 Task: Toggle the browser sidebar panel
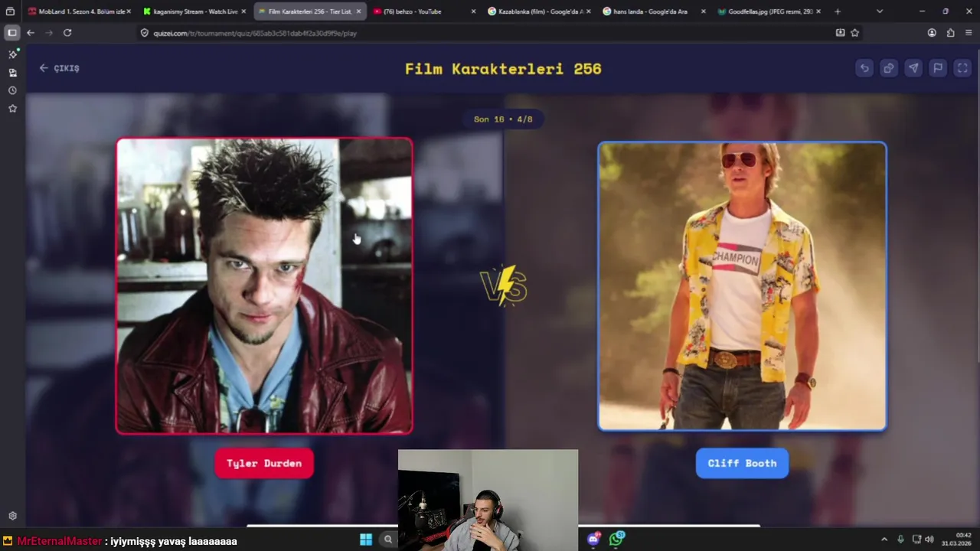click(x=12, y=33)
